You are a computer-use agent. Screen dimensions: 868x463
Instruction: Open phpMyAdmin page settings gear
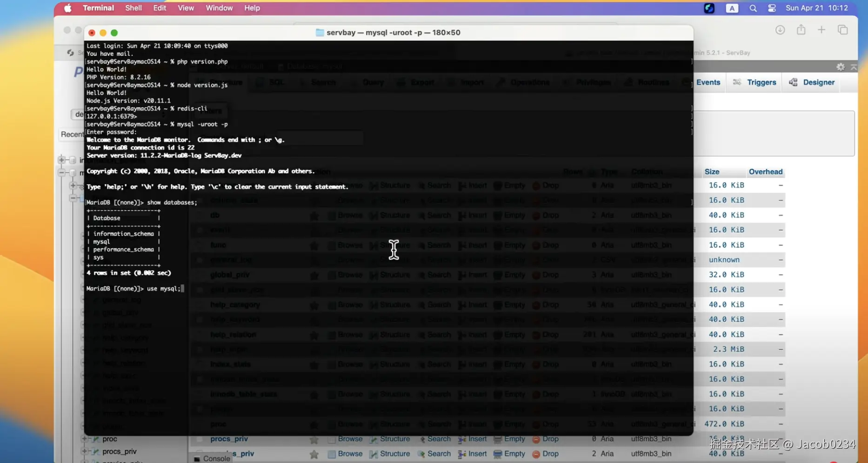(841, 67)
